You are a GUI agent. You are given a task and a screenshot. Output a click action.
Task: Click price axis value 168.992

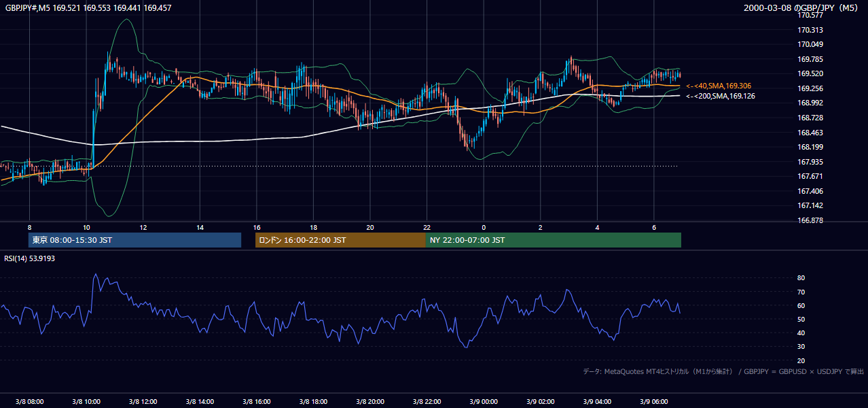pos(810,103)
